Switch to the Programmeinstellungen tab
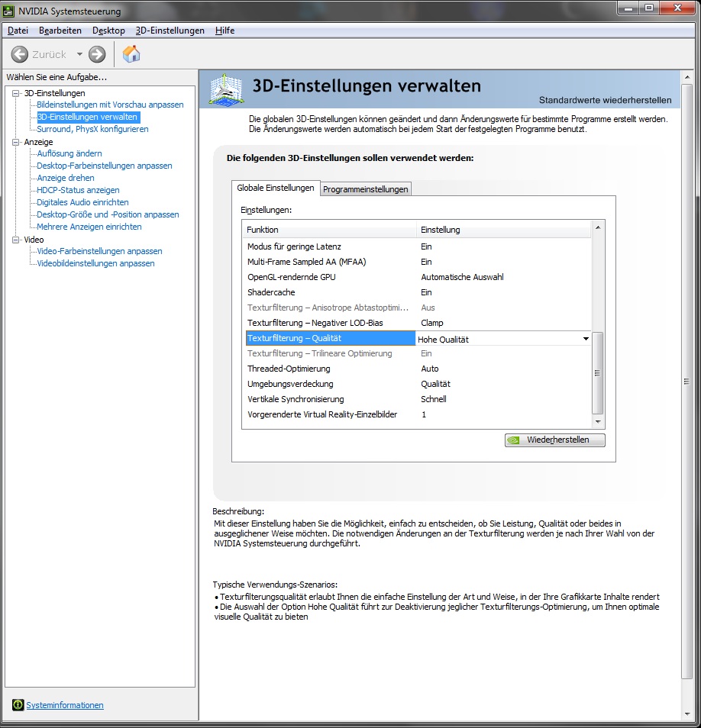 click(x=366, y=189)
